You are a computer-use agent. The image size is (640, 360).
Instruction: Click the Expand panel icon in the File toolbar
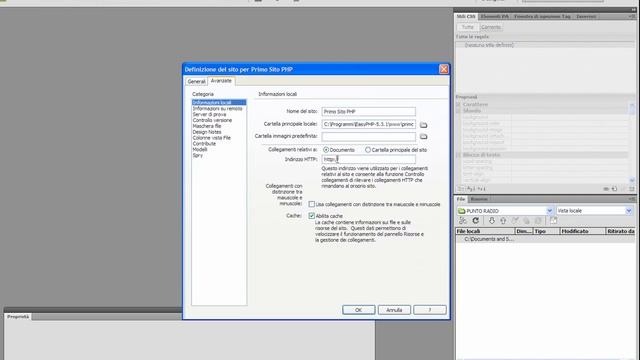click(x=553, y=221)
